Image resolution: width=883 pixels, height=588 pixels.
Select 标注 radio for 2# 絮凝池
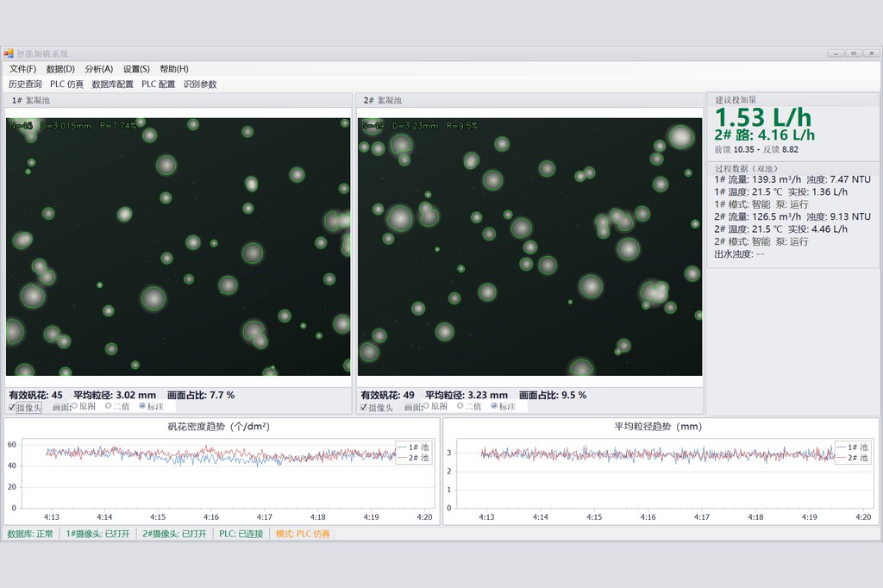click(x=504, y=406)
